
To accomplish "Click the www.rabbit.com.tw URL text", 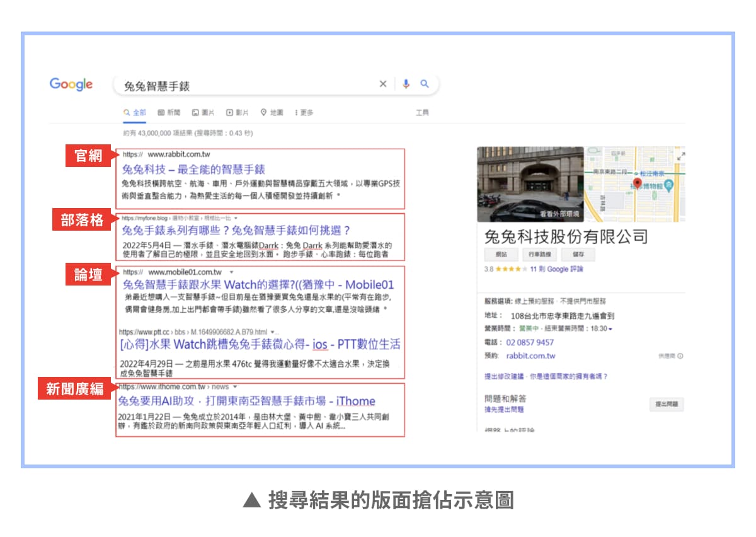I will [x=179, y=154].
